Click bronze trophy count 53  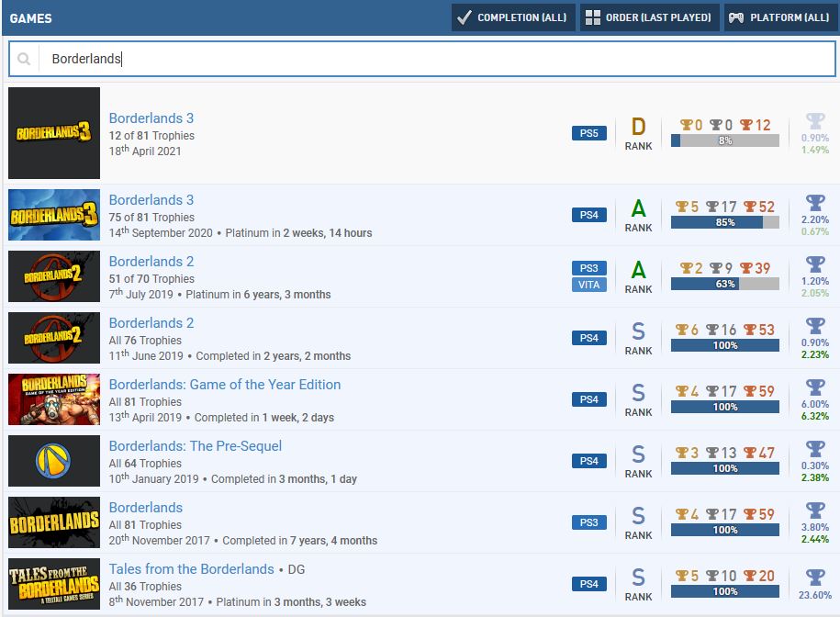pyautogui.click(x=759, y=330)
